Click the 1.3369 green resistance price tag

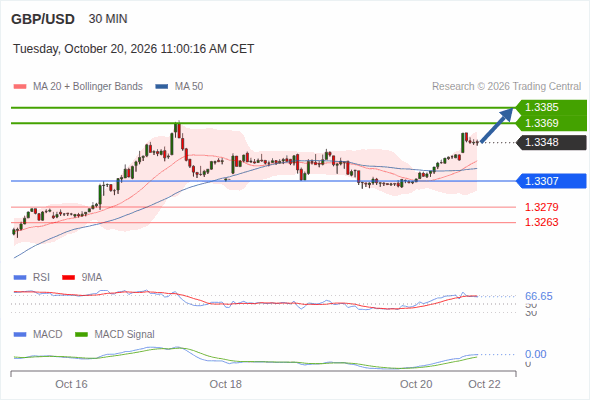tap(551, 123)
